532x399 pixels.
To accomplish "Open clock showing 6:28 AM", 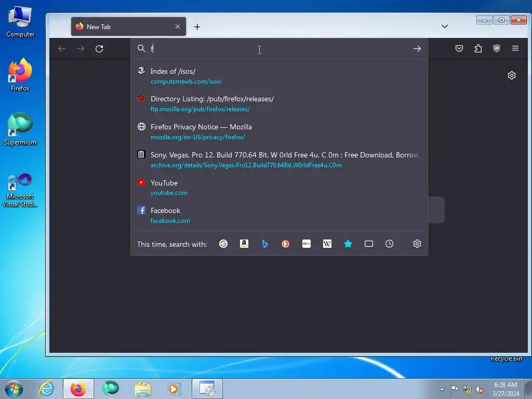I will coord(506,389).
